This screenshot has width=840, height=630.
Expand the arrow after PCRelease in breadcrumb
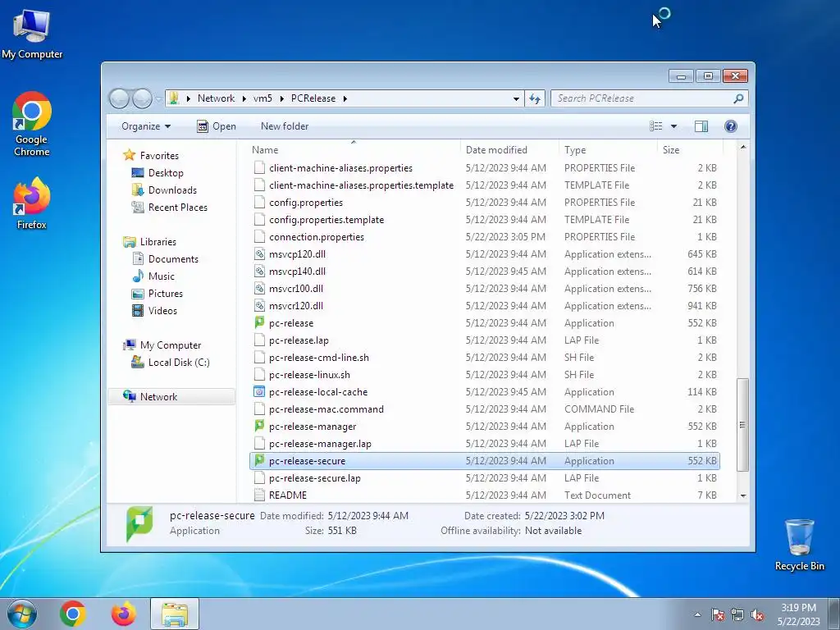coord(345,98)
